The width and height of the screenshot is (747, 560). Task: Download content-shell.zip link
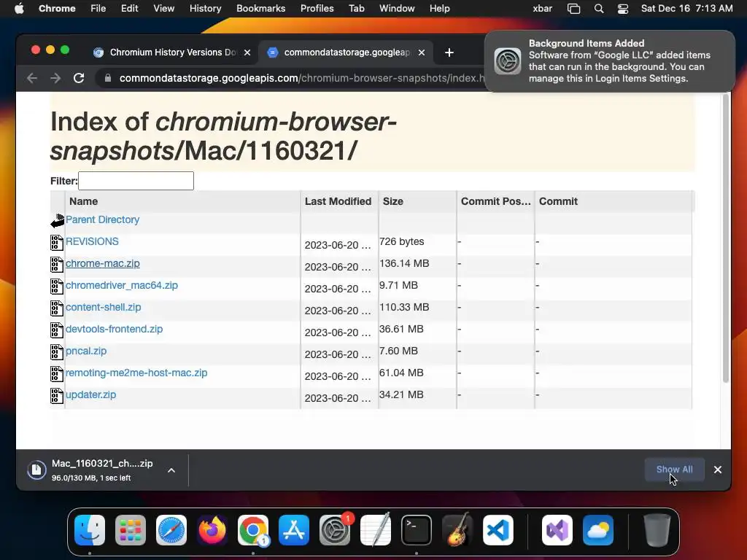point(104,307)
